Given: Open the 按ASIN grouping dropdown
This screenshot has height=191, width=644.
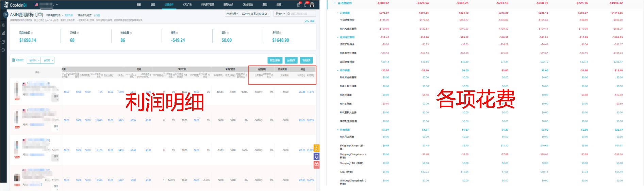Looking at the screenshot, I should pos(34,60).
